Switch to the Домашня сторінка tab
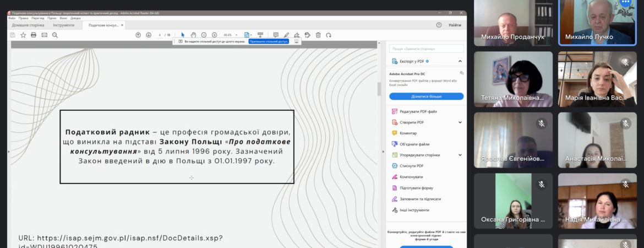 point(28,25)
